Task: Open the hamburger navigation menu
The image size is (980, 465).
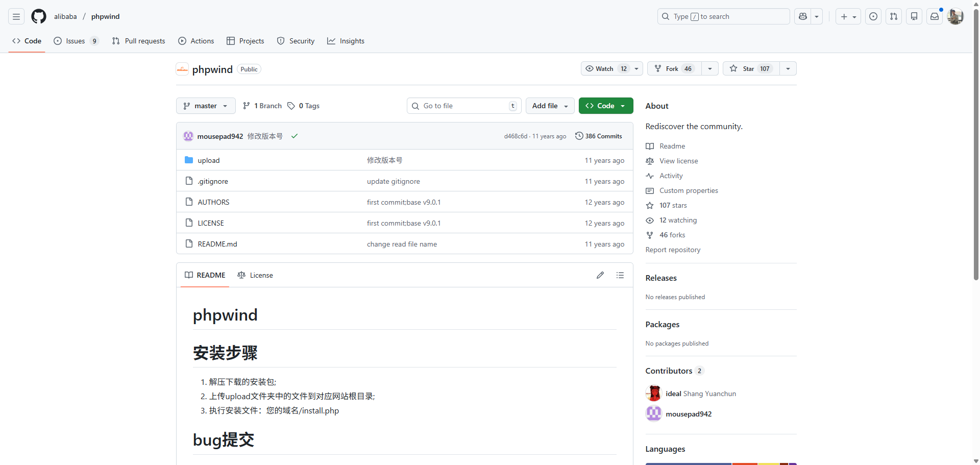Action: [x=16, y=16]
